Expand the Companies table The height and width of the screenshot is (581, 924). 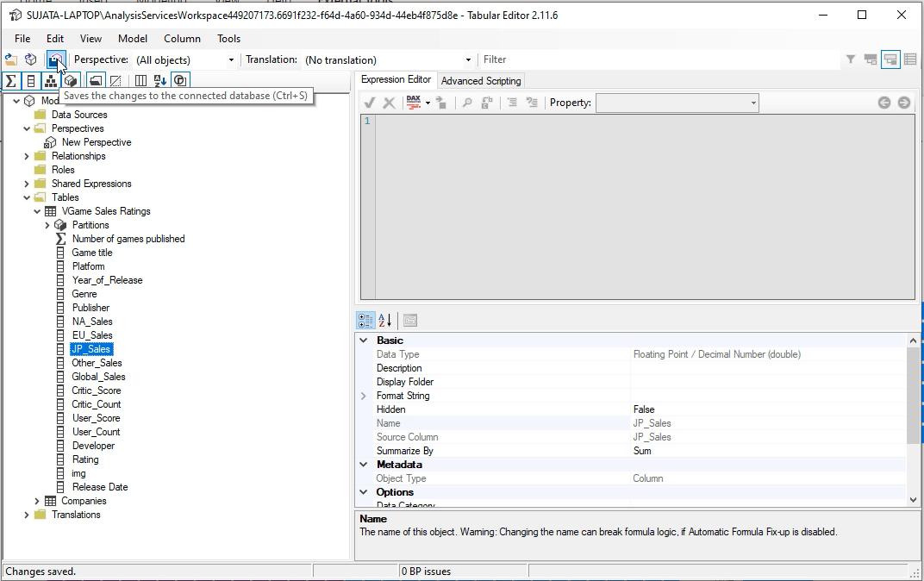[37, 501]
